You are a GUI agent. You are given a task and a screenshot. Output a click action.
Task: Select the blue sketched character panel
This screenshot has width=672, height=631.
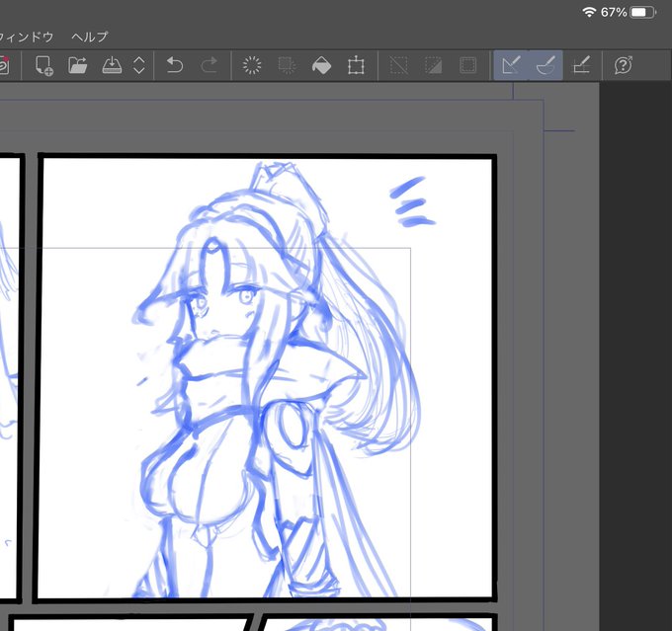coord(265,377)
